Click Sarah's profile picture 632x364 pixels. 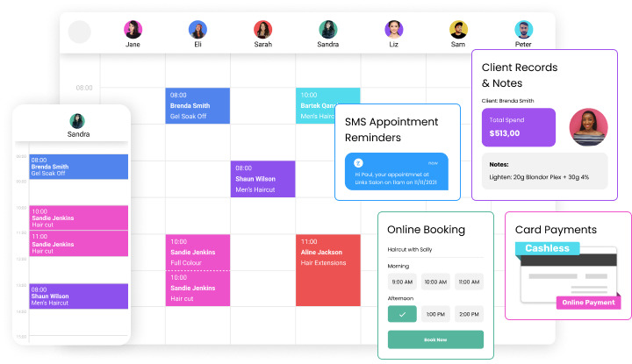(262, 29)
